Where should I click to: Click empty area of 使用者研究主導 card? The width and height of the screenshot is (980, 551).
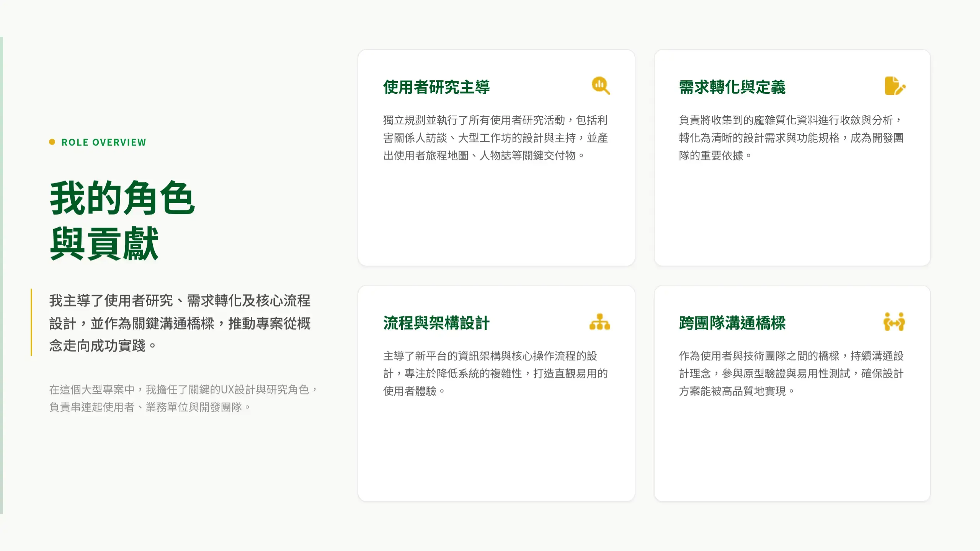[496, 214]
